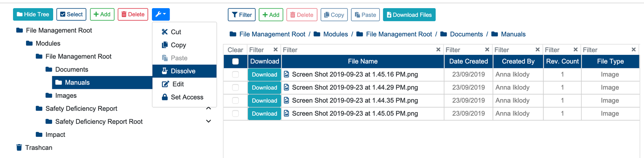Select Safety Deficiency Report folder in the tree
644x158 pixels.
click(81, 108)
